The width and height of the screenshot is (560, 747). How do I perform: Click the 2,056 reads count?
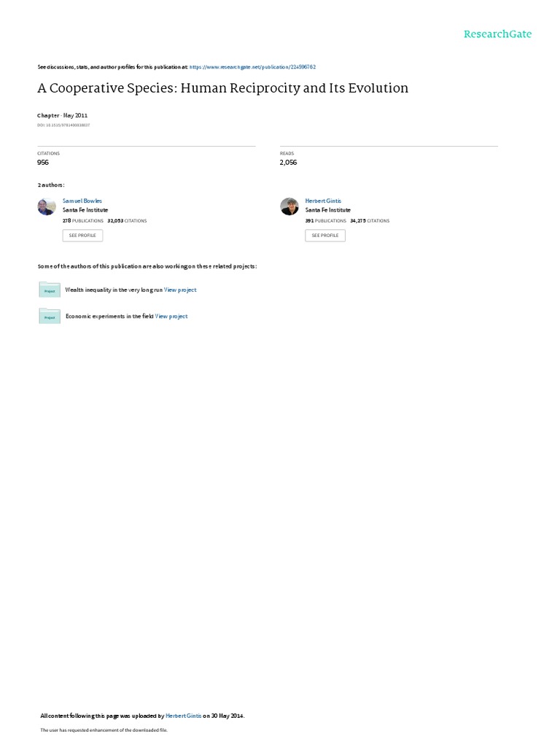(x=288, y=163)
